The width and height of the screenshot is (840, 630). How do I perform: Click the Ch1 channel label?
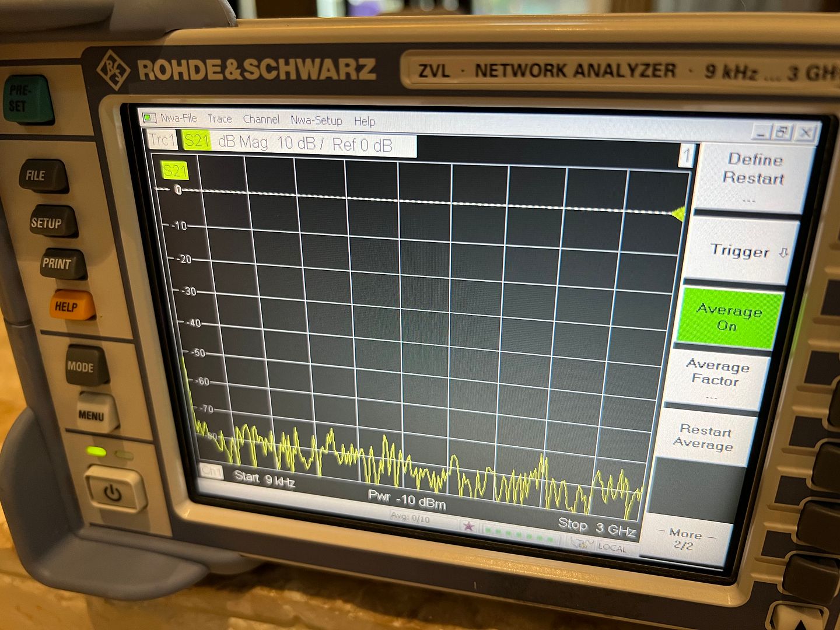tap(211, 470)
